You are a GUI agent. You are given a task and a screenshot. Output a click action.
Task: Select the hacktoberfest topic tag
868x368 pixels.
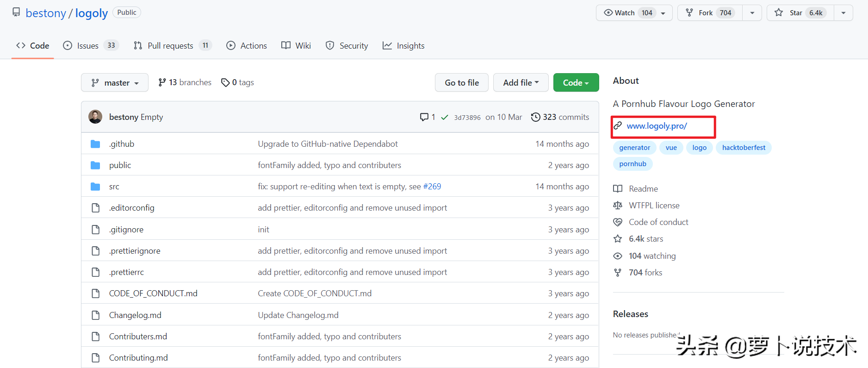coord(743,148)
